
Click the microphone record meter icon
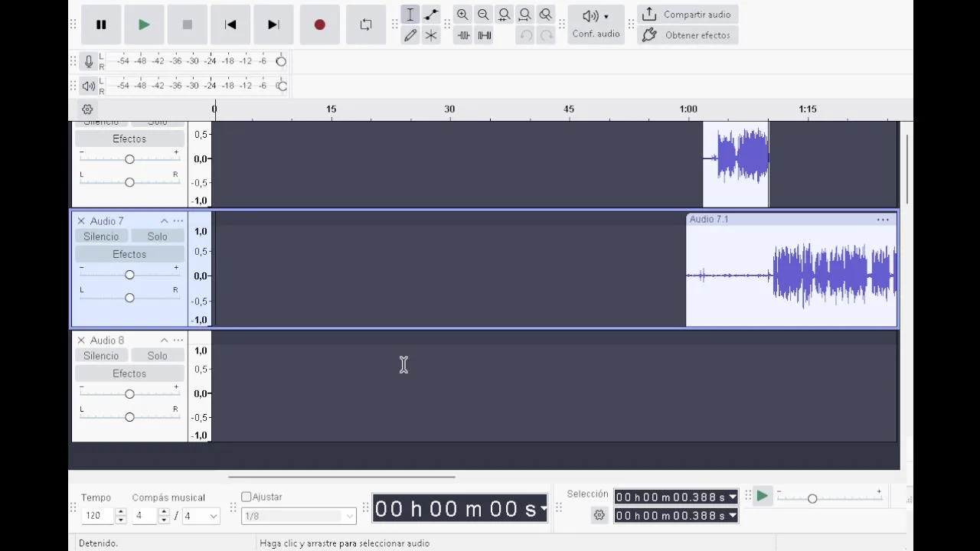89,61
